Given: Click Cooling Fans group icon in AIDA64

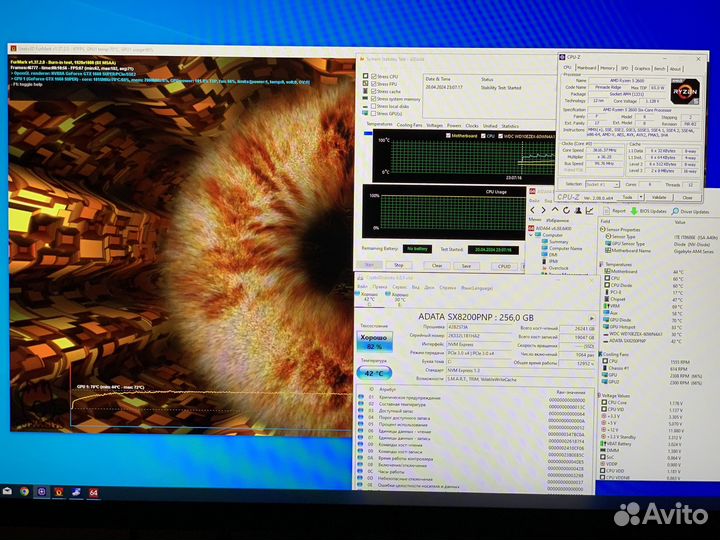Looking at the screenshot, I should (x=601, y=354).
